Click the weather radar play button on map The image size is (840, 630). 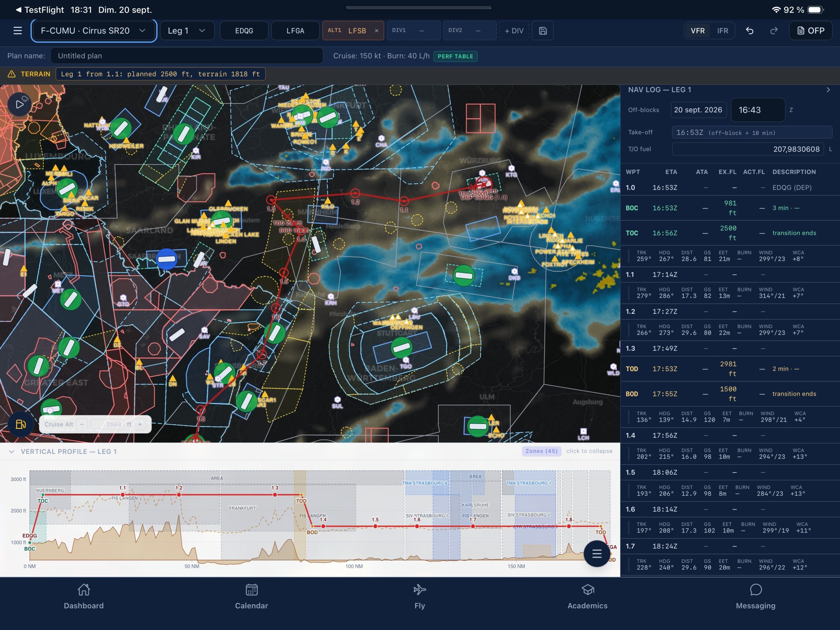(20, 104)
